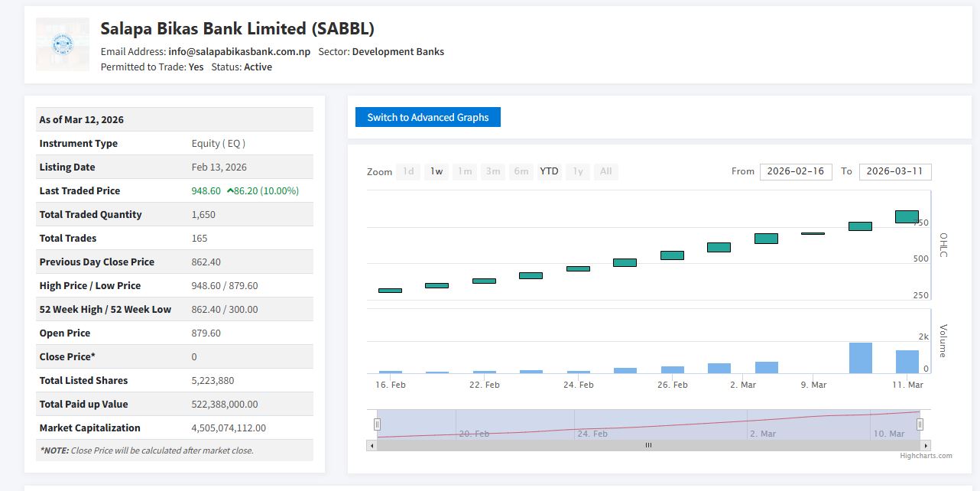Click the rightmost candlestick in the OHLC chart
This screenshot has width=980, height=491.
pos(907,216)
